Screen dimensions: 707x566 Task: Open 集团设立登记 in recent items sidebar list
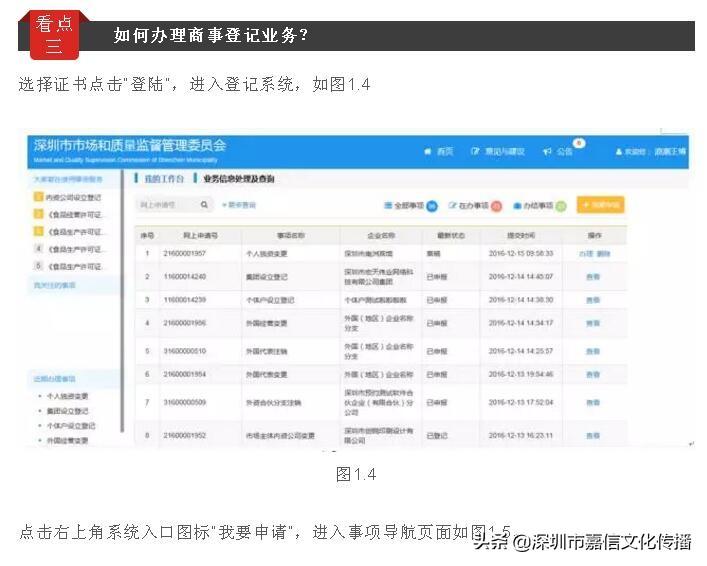click(x=67, y=411)
